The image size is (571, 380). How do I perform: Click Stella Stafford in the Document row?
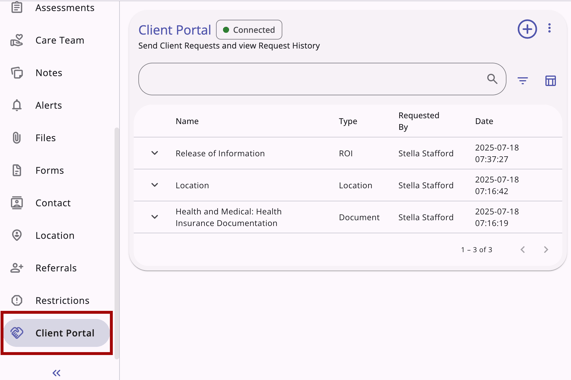tap(426, 217)
